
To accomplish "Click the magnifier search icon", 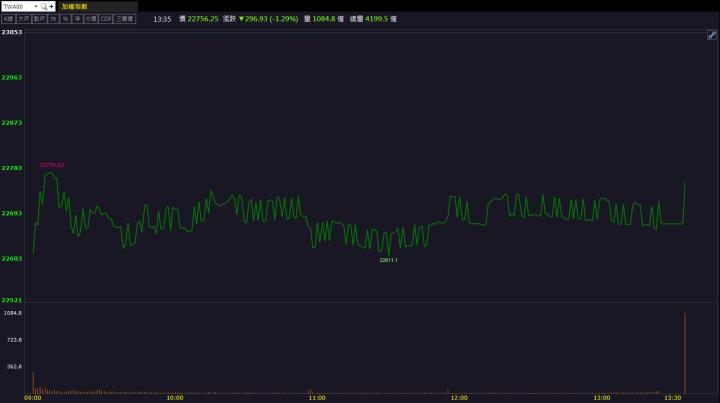I will [44, 6].
